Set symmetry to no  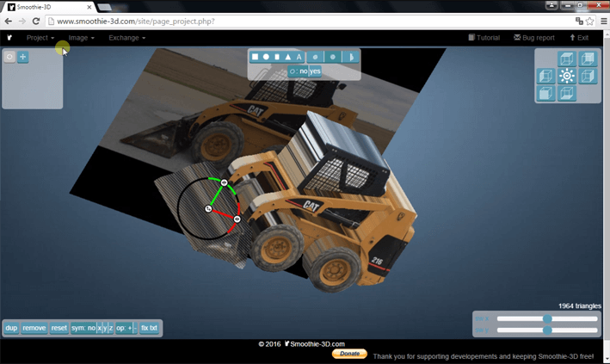click(x=91, y=328)
